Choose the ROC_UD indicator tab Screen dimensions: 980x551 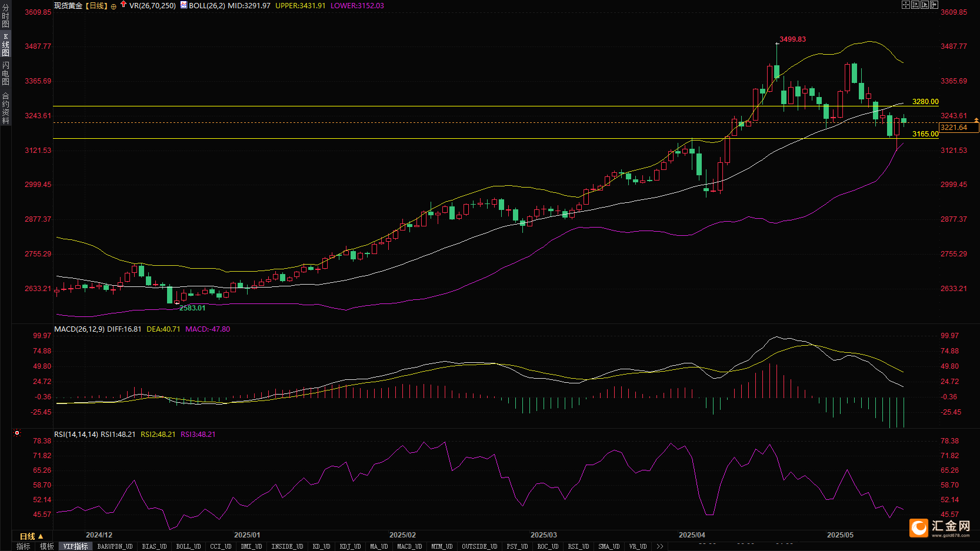coord(548,546)
